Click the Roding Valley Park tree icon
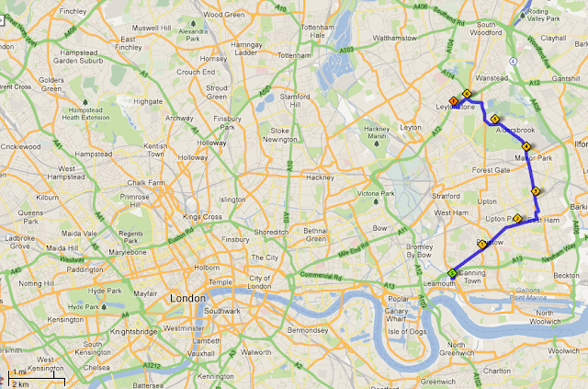The height and width of the screenshot is (389, 588). pos(523,16)
